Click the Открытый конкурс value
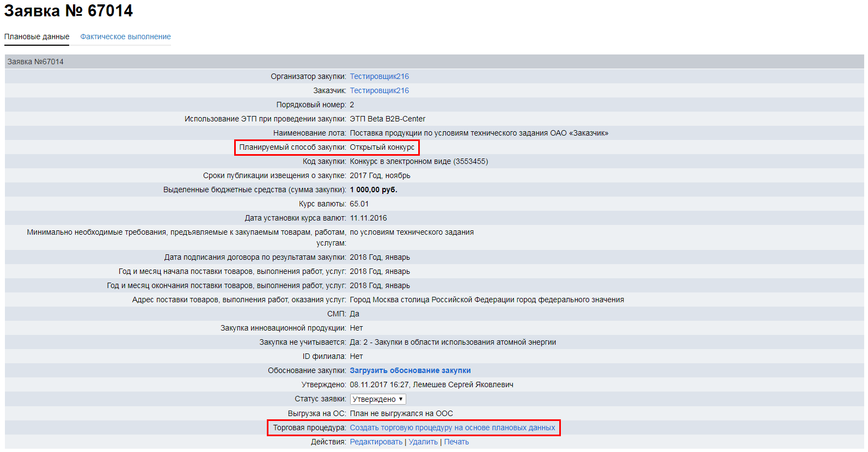 pos(382,147)
